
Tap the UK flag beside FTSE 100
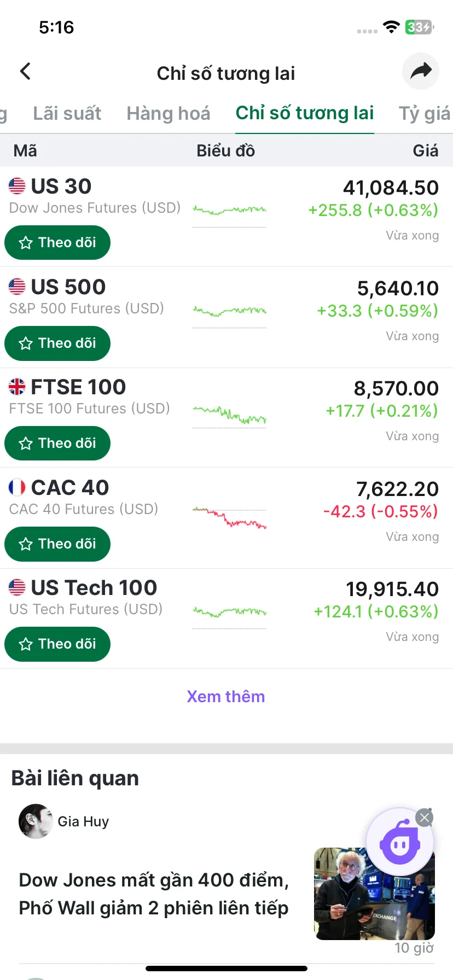[x=17, y=387]
